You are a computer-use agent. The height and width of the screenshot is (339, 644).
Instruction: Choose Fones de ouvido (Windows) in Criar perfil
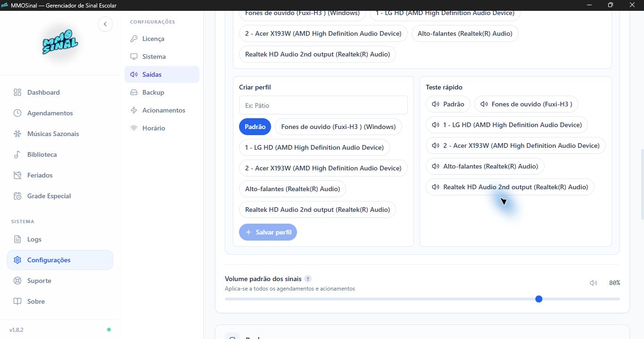coord(339,127)
